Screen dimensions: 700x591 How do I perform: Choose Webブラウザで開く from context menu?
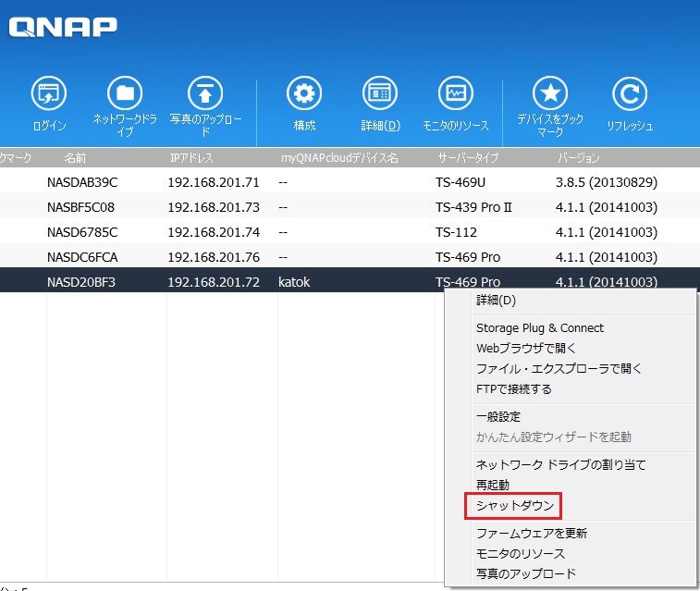point(526,348)
